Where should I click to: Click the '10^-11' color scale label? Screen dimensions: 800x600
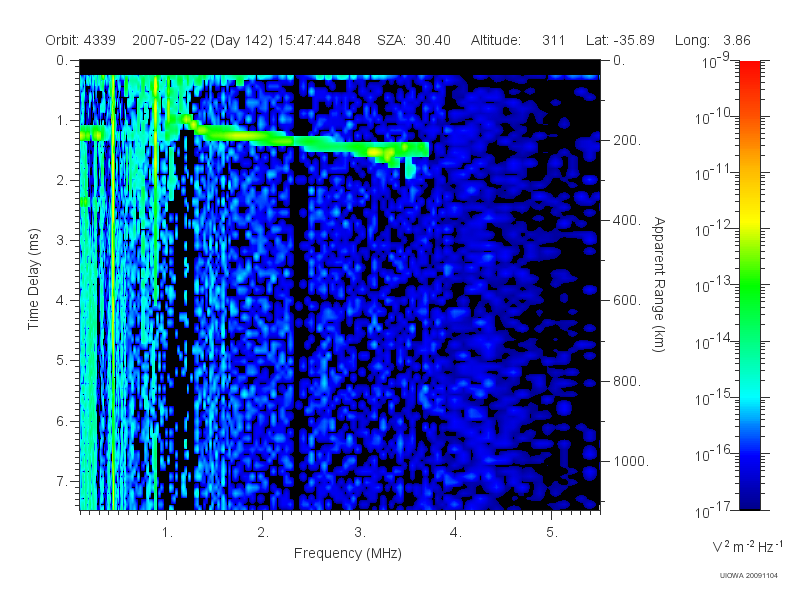(715, 173)
